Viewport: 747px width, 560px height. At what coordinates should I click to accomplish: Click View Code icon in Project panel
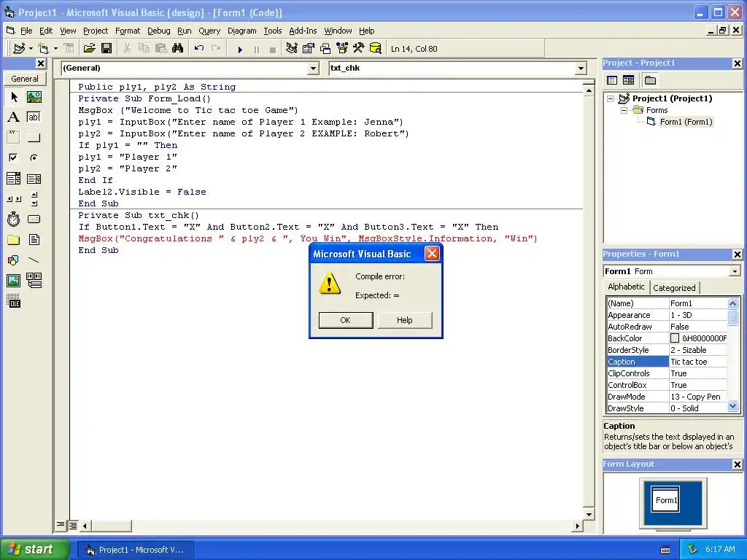pos(612,80)
